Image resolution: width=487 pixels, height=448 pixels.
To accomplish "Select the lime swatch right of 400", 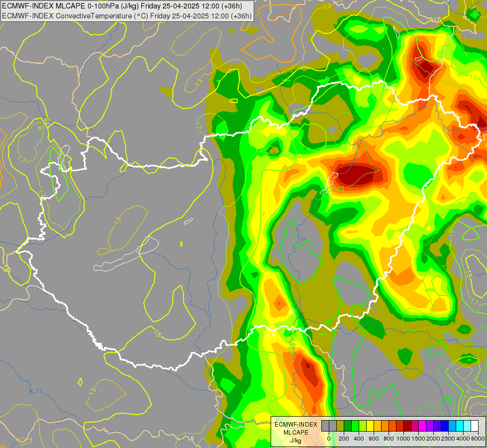I will coord(363,426).
